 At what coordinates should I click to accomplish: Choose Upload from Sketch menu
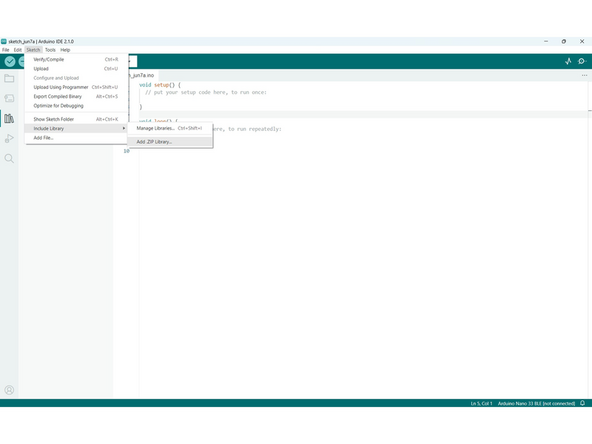pos(76,69)
